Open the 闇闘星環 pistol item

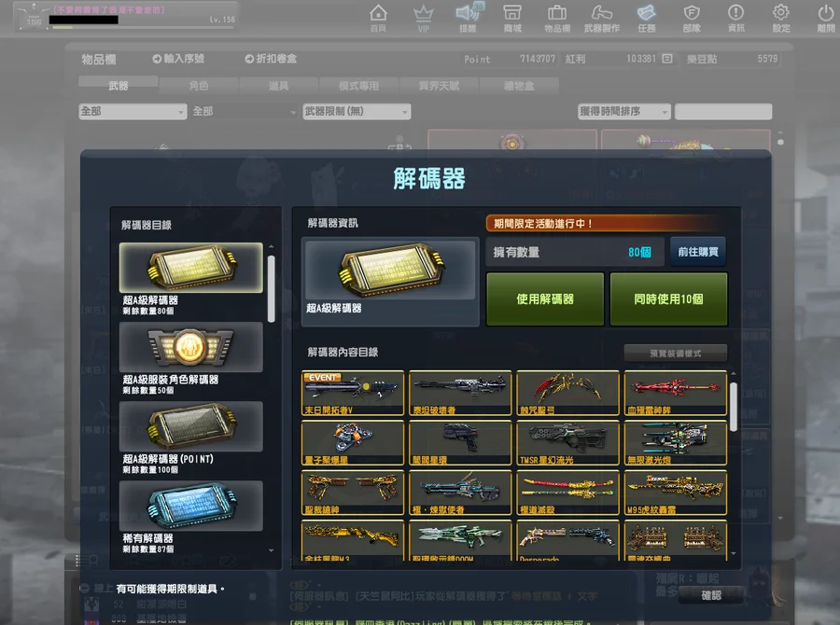click(460, 443)
